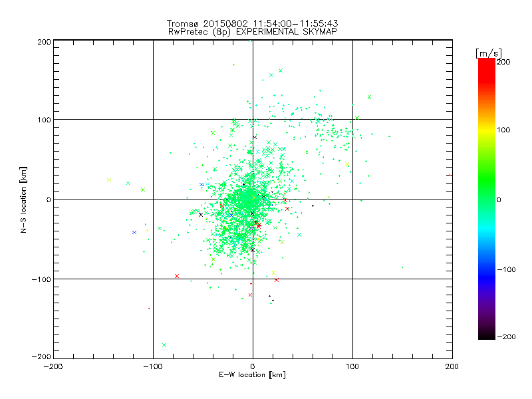532x399 pixels.
Task: Click the red X marker near x=-75, y=-97
Action: pyautogui.click(x=177, y=276)
